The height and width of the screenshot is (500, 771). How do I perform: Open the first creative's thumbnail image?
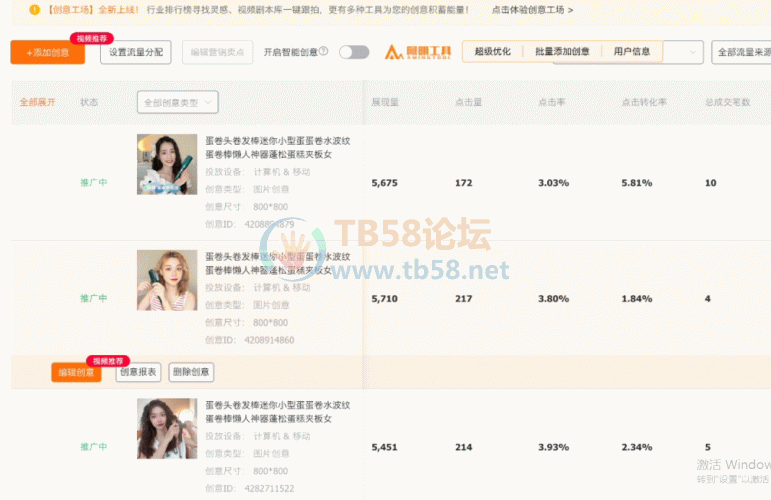tap(167, 164)
